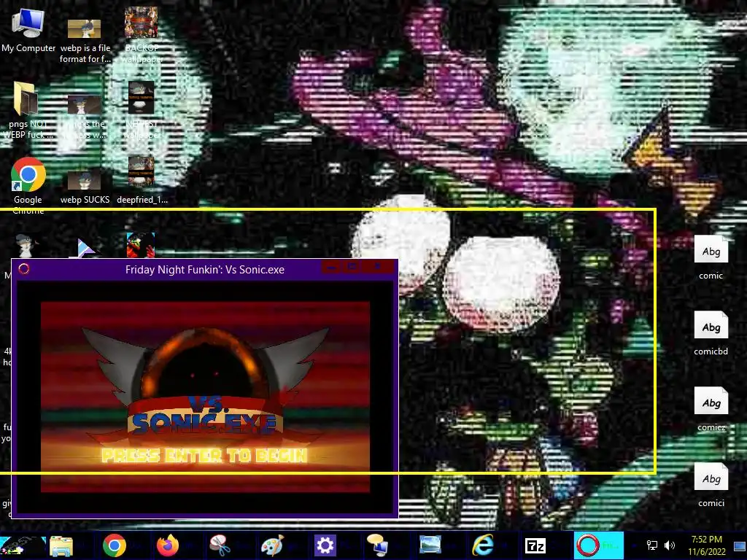Open the 'comicz' font file icon

pos(711,408)
